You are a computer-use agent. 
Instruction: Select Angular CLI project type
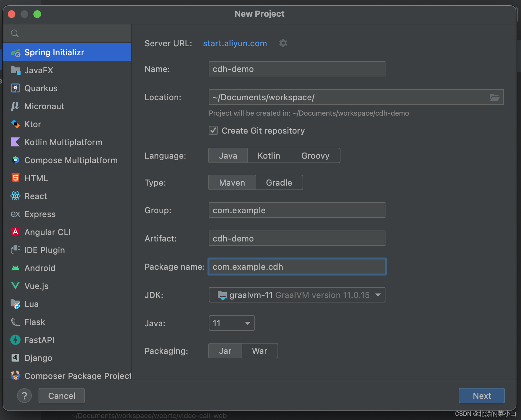67,232
